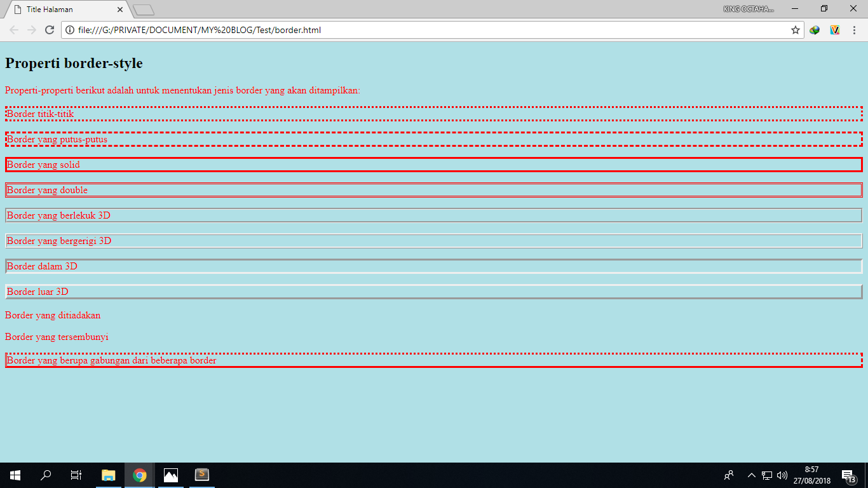
Task: Launch the Photos app from the taskbar
Action: 170,475
